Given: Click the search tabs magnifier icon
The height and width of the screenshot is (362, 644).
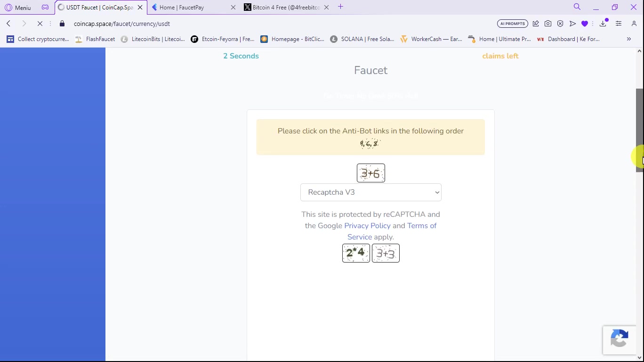Looking at the screenshot, I should [577, 7].
